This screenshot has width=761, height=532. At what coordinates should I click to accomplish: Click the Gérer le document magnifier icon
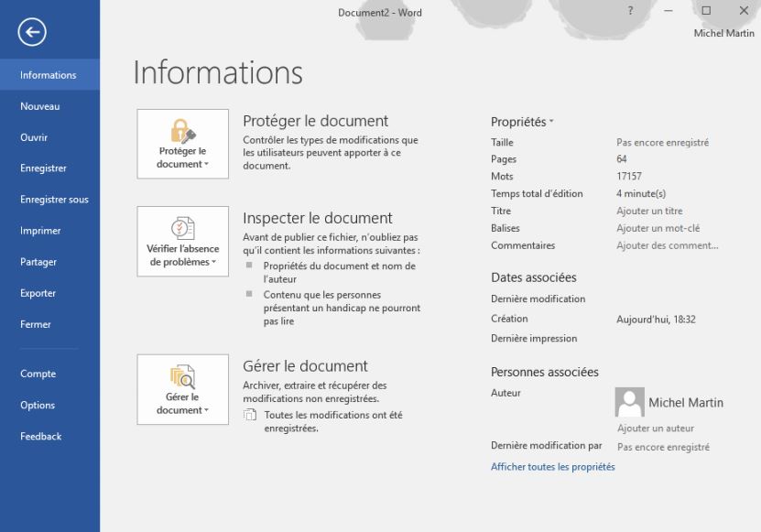[x=182, y=376]
